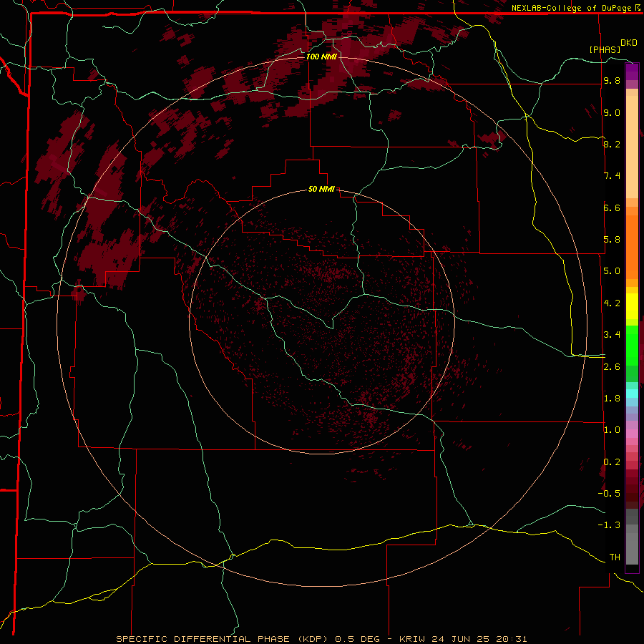The image size is (644, 644).
Task: Click the -0.5 value on color scale
Action: click(609, 494)
